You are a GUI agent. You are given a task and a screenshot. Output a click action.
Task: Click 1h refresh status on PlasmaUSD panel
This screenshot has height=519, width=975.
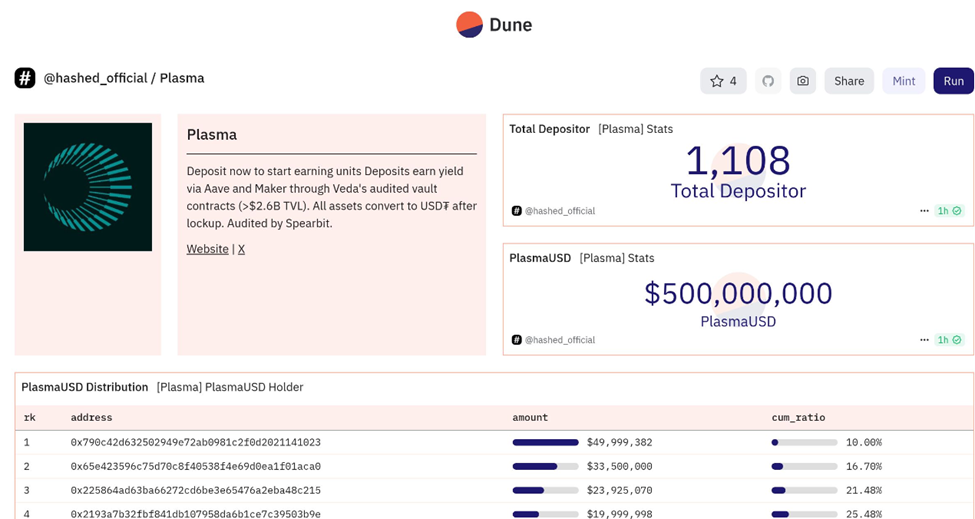(949, 340)
